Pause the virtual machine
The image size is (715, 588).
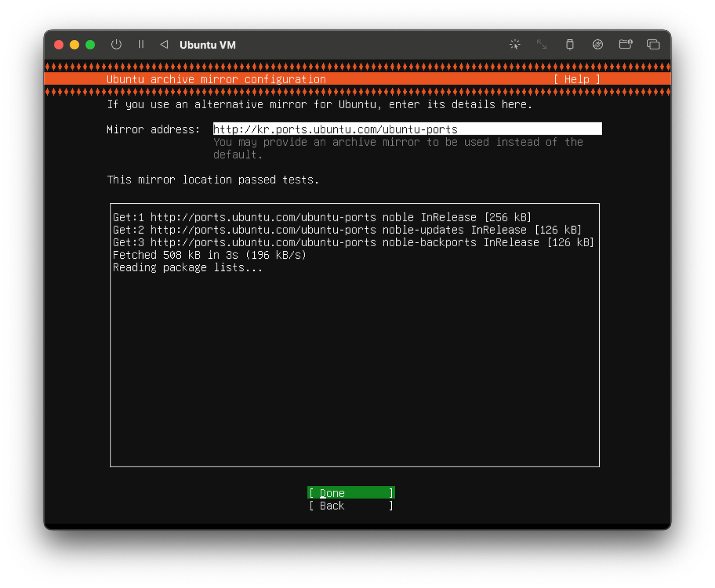click(x=141, y=44)
